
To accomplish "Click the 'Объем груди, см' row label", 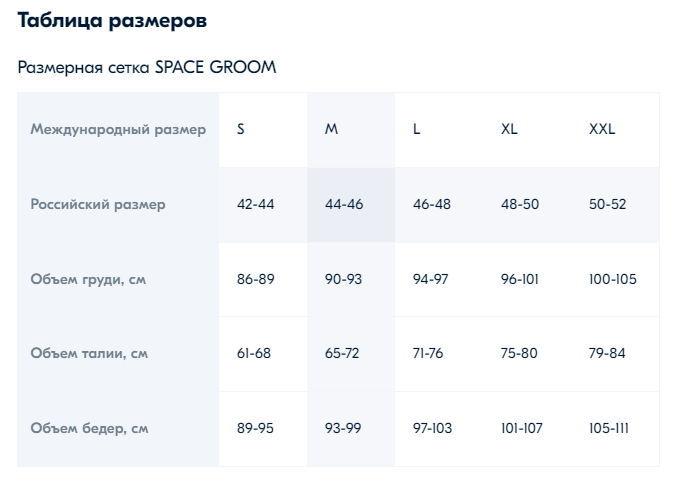I will click(x=88, y=280).
